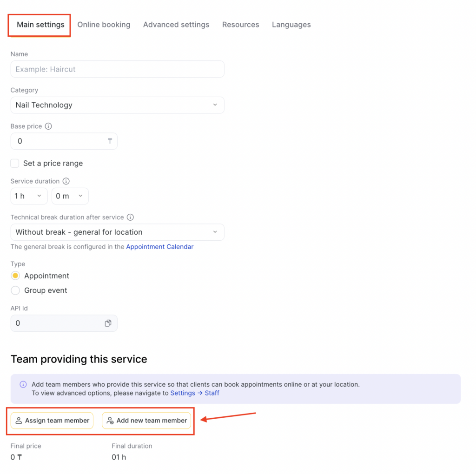Click the add-person icon on Add new team member

click(110, 421)
